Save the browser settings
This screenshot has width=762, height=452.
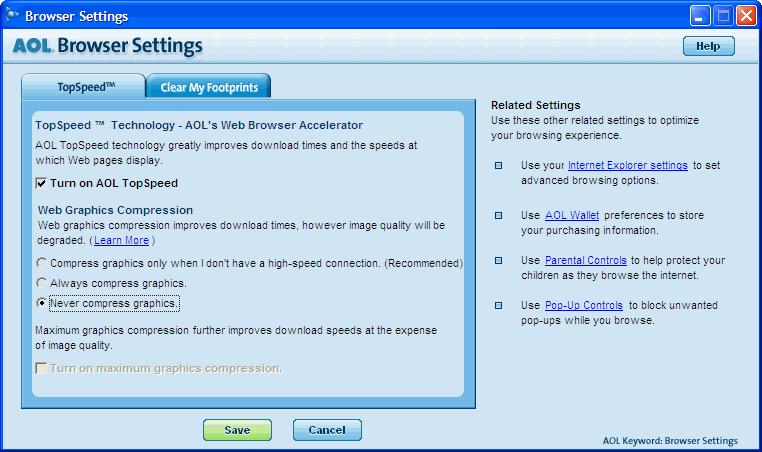[237, 430]
